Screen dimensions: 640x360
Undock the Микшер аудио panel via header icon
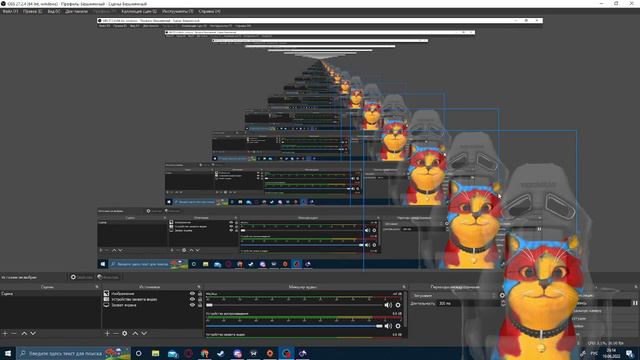pyautogui.click(x=404, y=287)
